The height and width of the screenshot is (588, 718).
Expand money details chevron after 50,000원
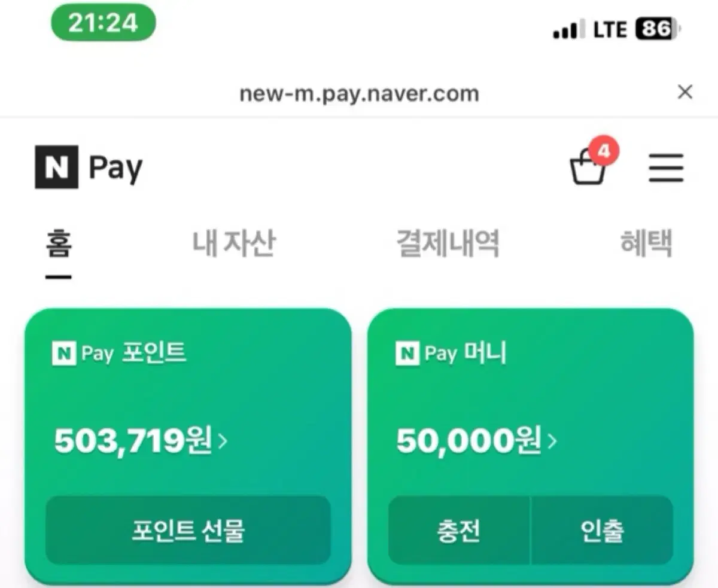[552, 441]
